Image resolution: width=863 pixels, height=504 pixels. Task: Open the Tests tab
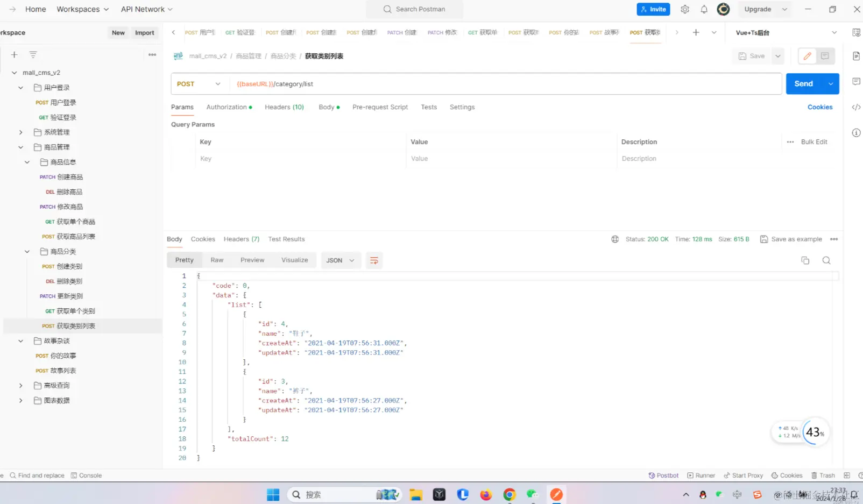click(429, 107)
